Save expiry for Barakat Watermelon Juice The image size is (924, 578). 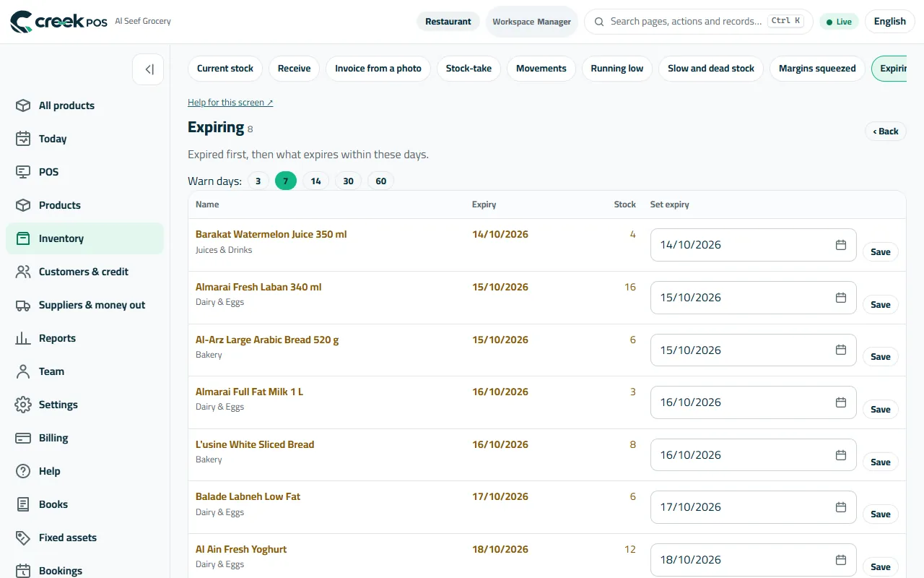click(x=881, y=252)
